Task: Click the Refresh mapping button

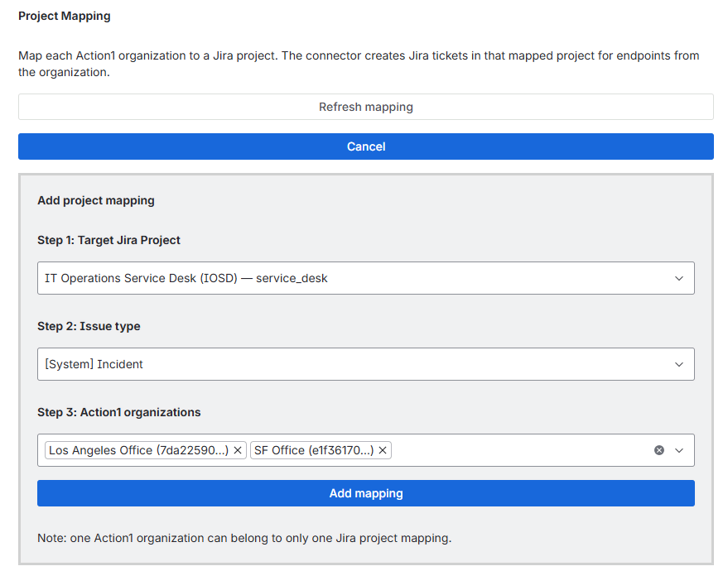Action: point(365,107)
